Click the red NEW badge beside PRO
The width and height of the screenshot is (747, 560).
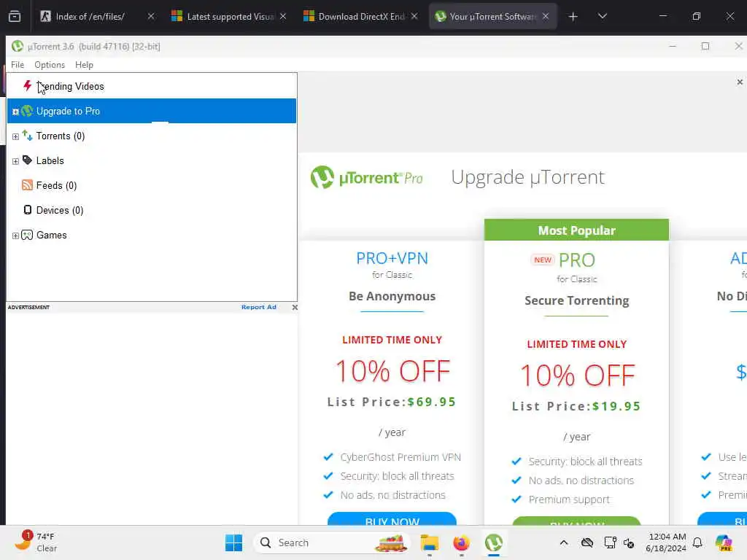tap(543, 260)
